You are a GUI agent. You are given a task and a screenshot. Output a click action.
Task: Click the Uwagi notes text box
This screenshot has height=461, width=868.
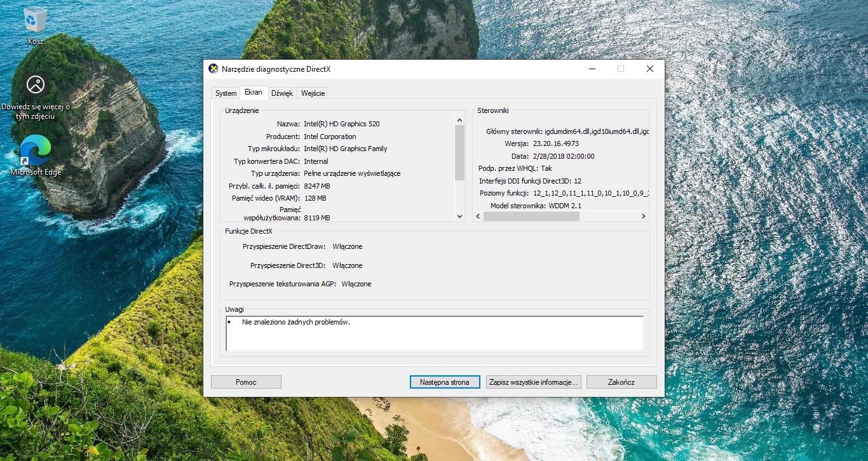tap(435, 333)
